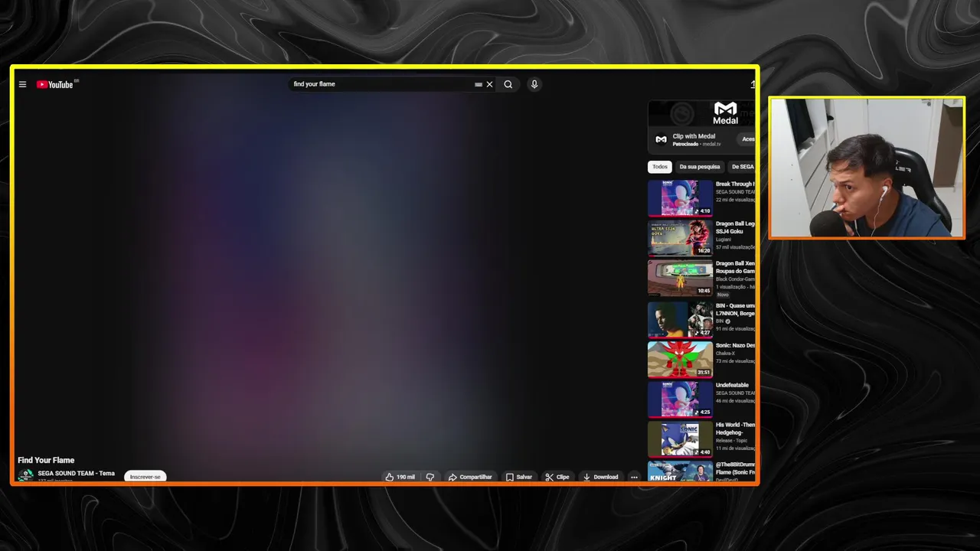This screenshot has height=551, width=980.
Task: Click the blurred video player area
Action: [329, 275]
